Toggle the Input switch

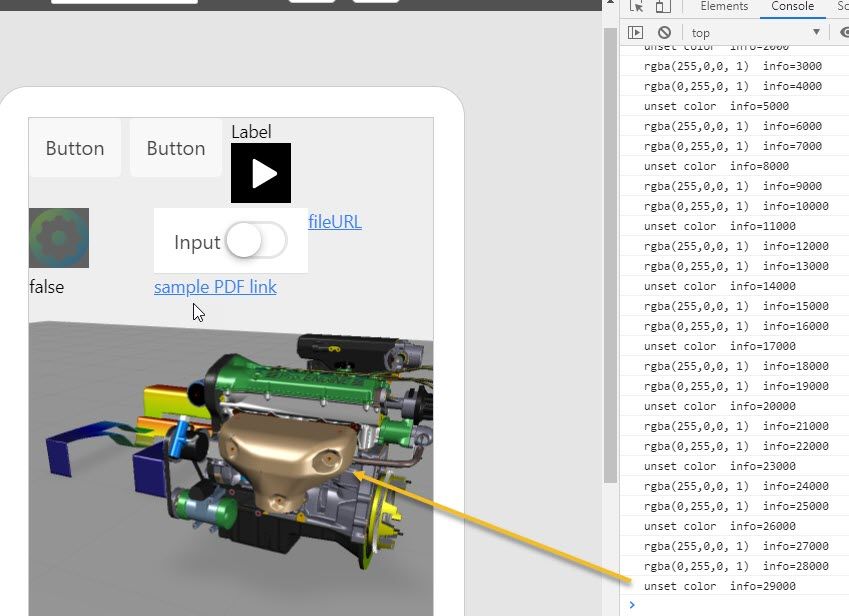[256, 240]
